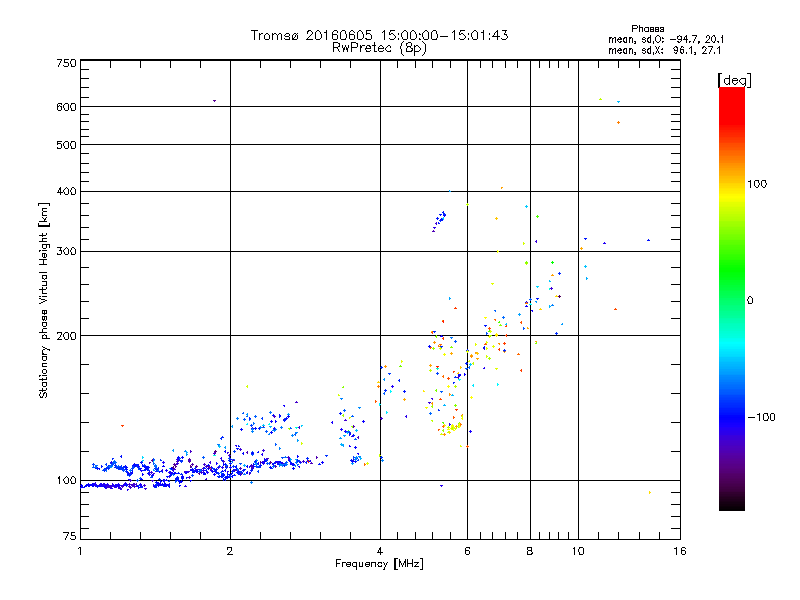Click the black bottom of the colorbar

click(732, 504)
